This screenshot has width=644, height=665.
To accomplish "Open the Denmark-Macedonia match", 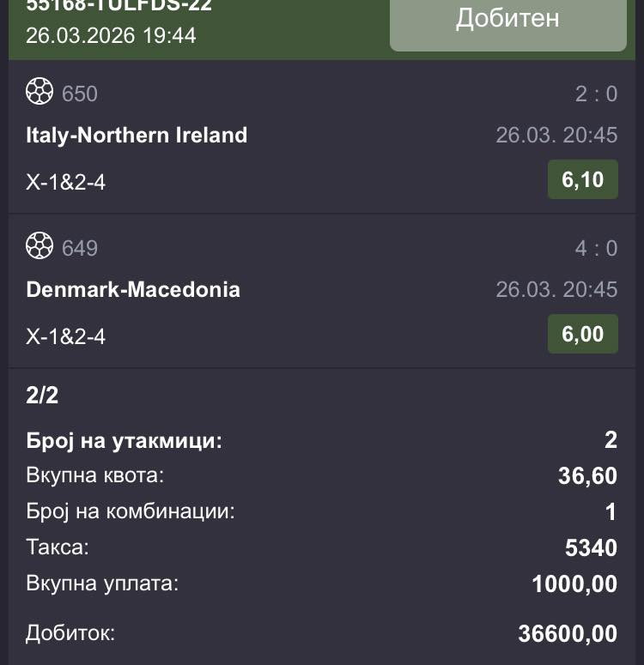I will pos(133,289).
